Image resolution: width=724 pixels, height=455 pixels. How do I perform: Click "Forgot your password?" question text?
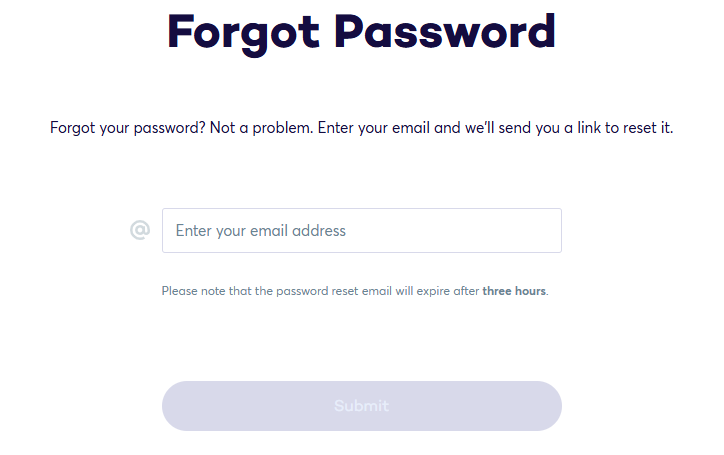(x=127, y=129)
